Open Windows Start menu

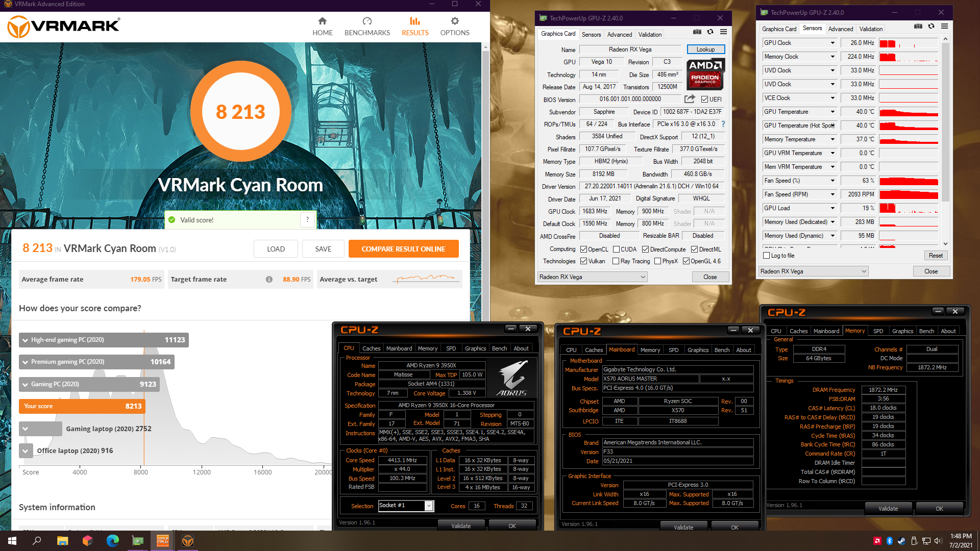coord(12,541)
